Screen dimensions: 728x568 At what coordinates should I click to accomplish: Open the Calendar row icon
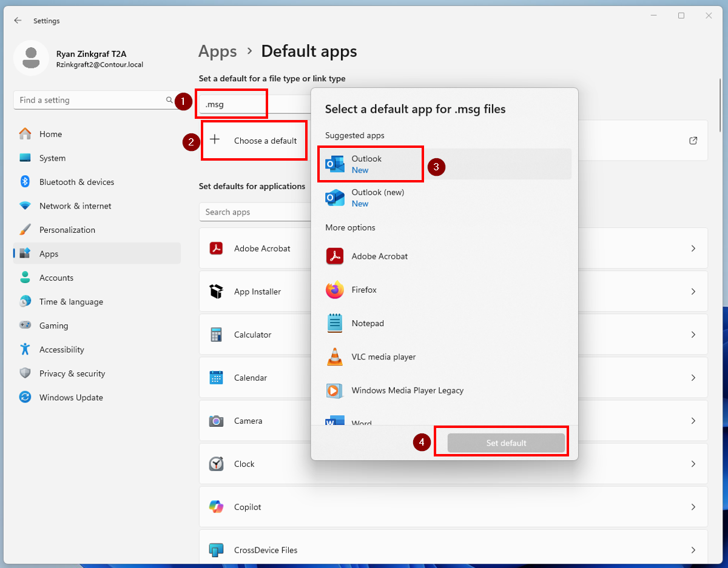pyautogui.click(x=217, y=378)
